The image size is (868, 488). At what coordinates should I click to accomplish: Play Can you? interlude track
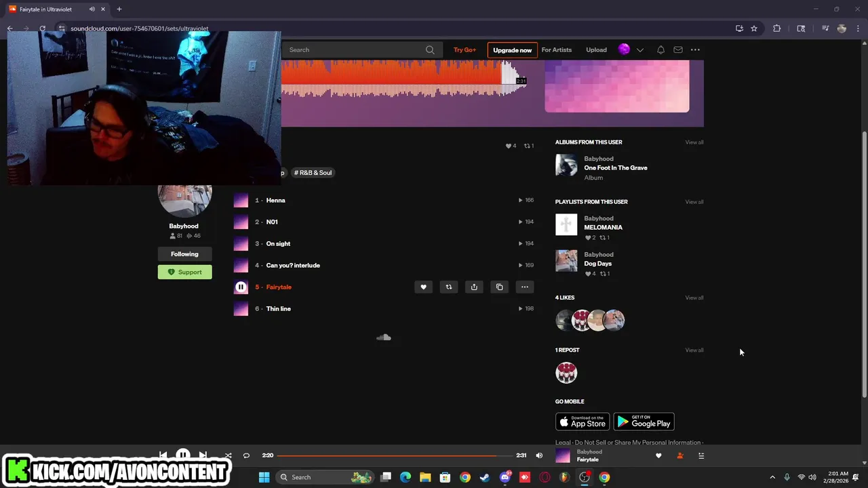coord(293,265)
